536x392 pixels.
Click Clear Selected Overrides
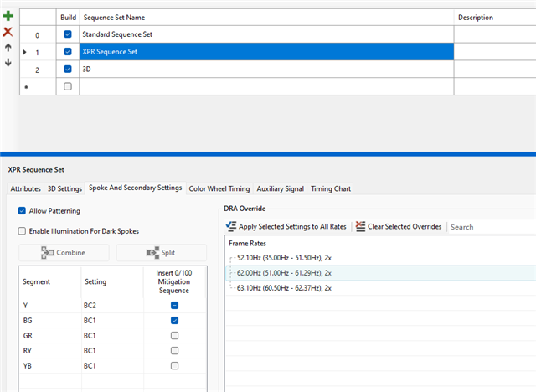(399, 226)
